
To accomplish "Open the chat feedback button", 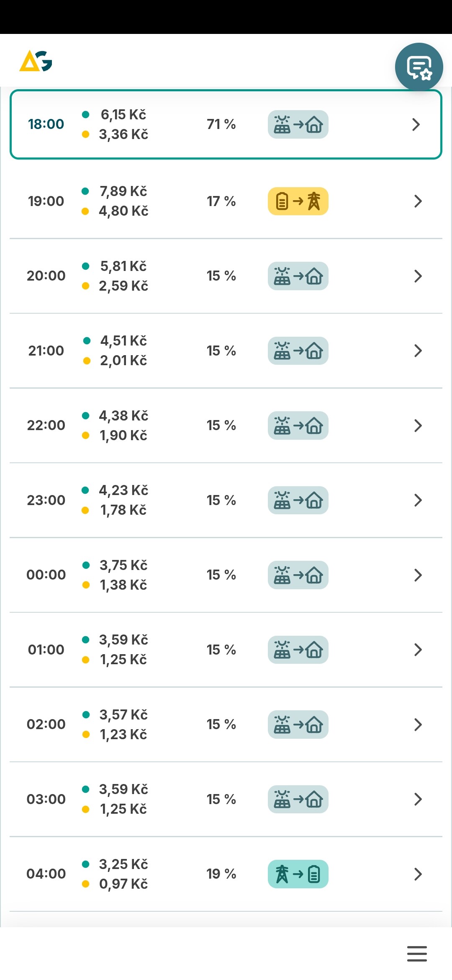I will [x=419, y=67].
